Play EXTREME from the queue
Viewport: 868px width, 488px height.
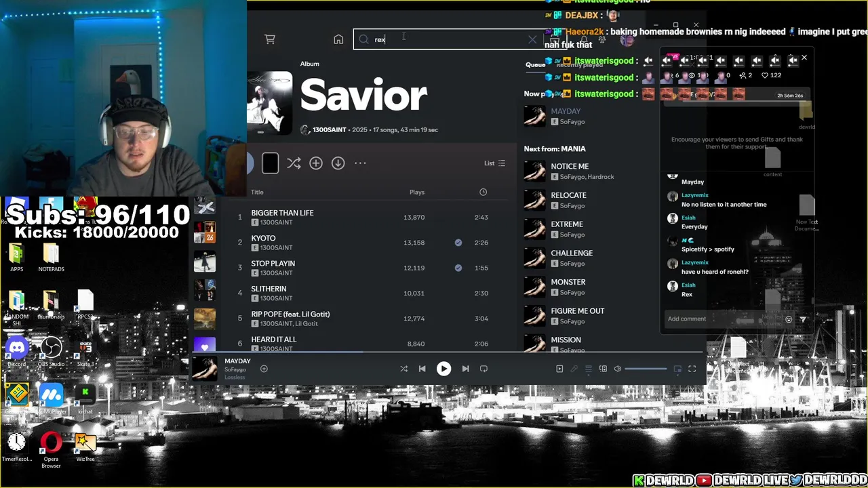point(567,224)
